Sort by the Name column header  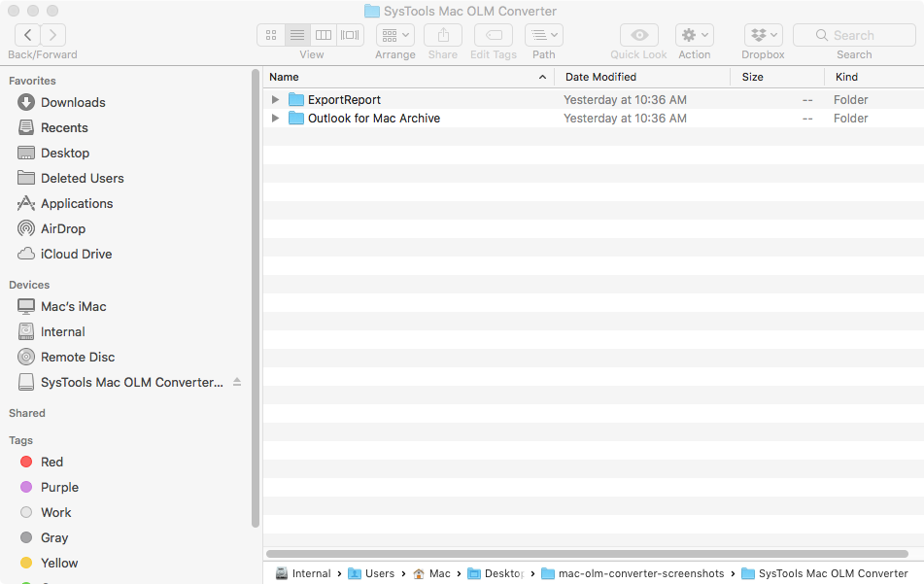click(408, 77)
